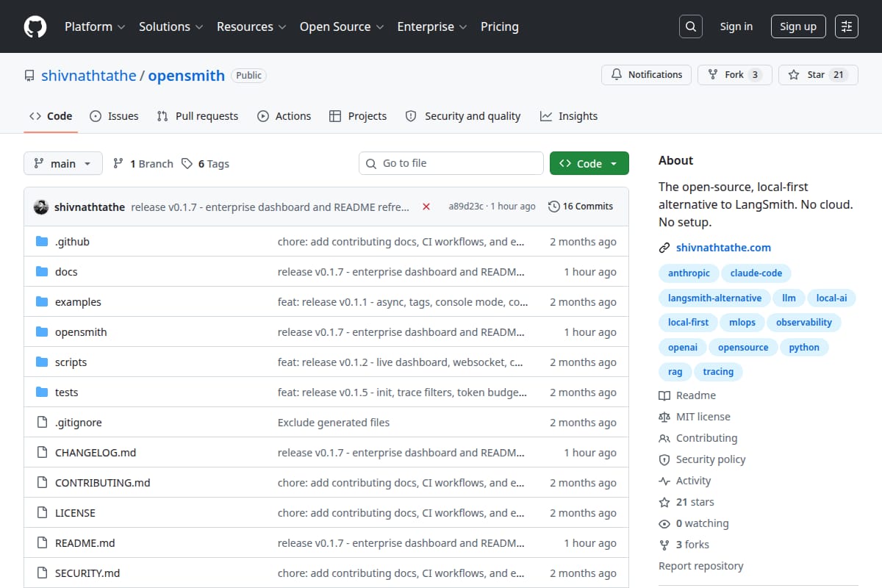Focus the Go to file field
882x588 pixels.
(x=451, y=164)
